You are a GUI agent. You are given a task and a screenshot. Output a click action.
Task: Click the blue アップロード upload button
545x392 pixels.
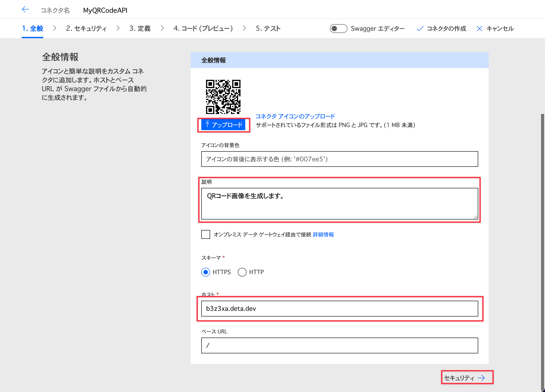coord(223,125)
